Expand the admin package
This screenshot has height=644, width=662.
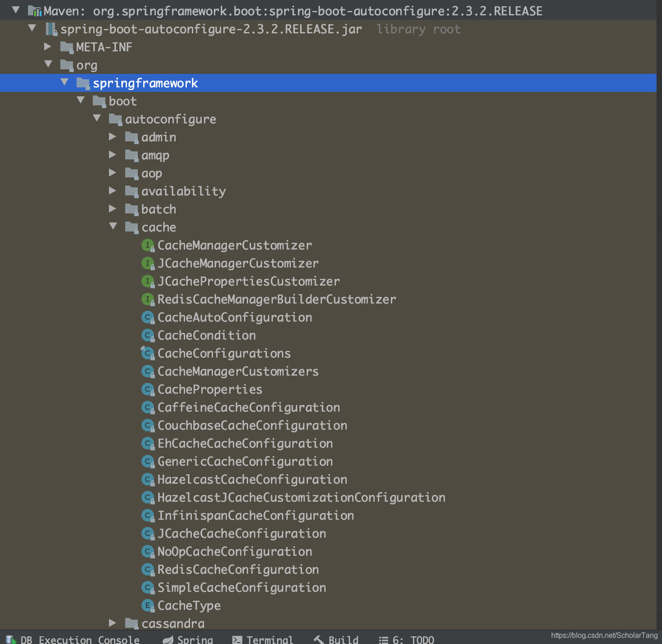[x=113, y=136]
